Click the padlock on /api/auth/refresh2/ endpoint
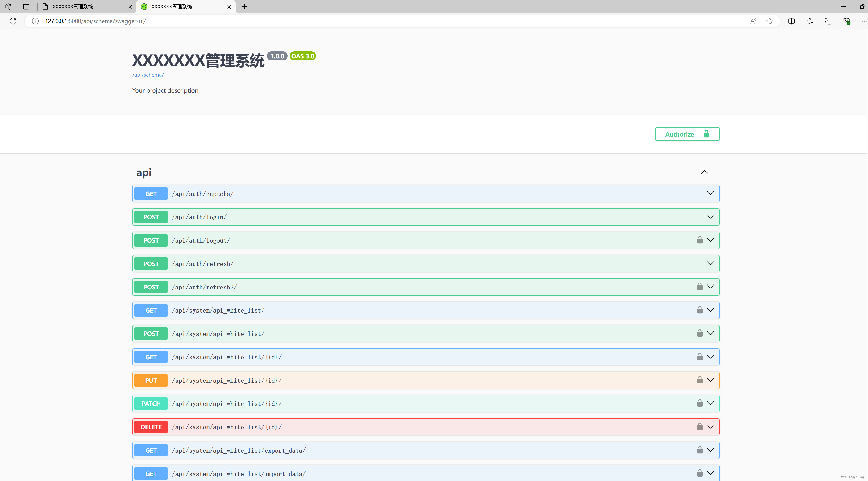 click(x=700, y=286)
